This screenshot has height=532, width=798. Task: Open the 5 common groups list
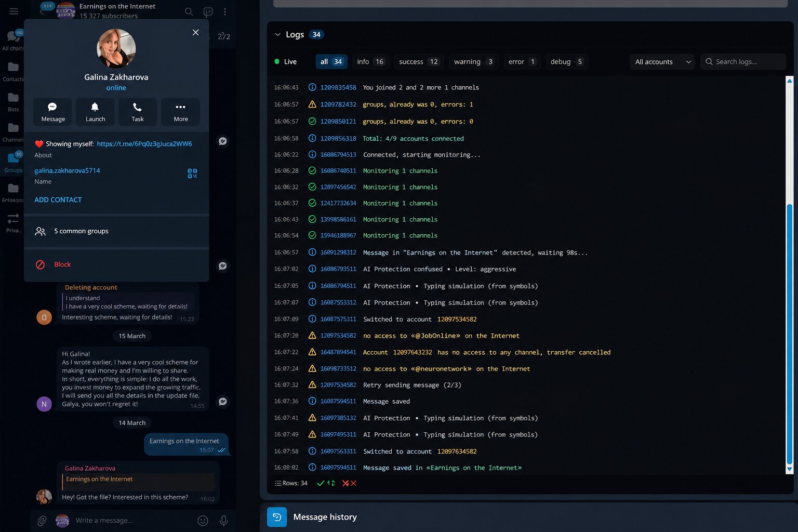point(116,231)
